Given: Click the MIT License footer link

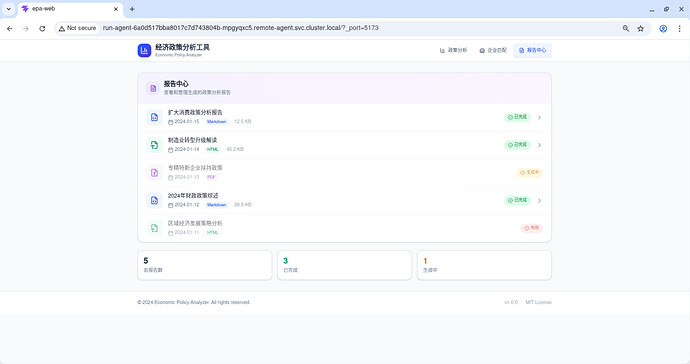Looking at the screenshot, I should [x=538, y=302].
